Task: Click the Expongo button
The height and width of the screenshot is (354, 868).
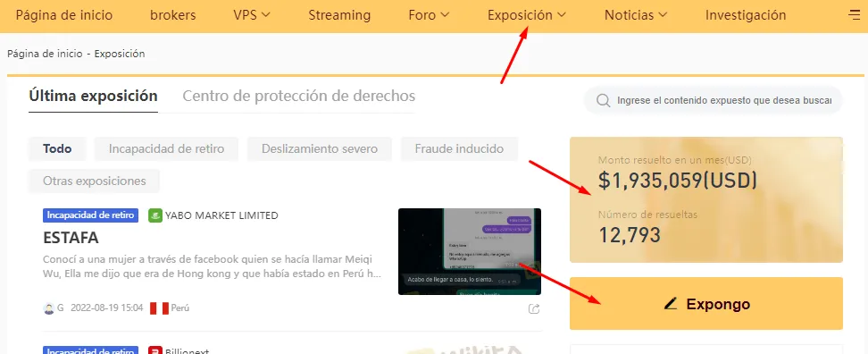Action: (x=706, y=304)
